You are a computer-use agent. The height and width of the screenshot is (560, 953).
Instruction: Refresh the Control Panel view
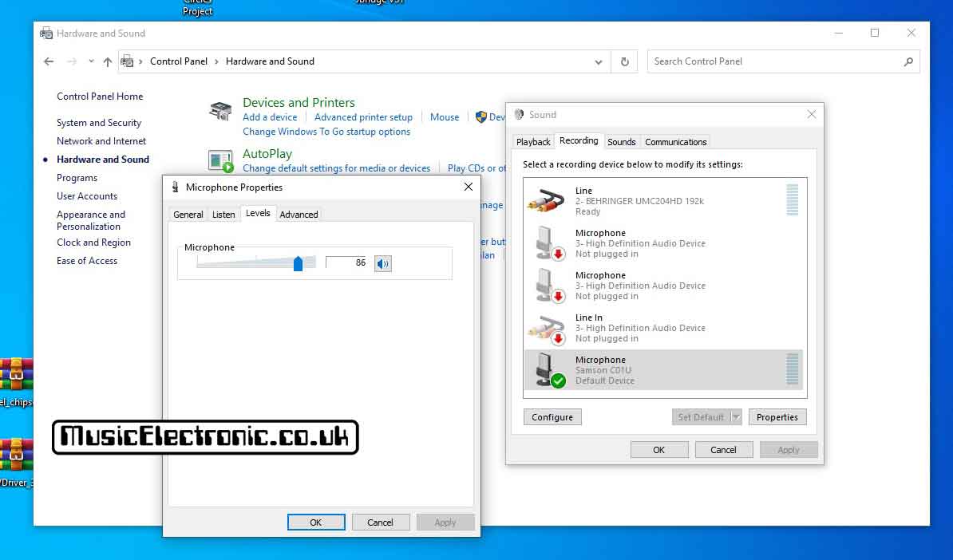[625, 61]
